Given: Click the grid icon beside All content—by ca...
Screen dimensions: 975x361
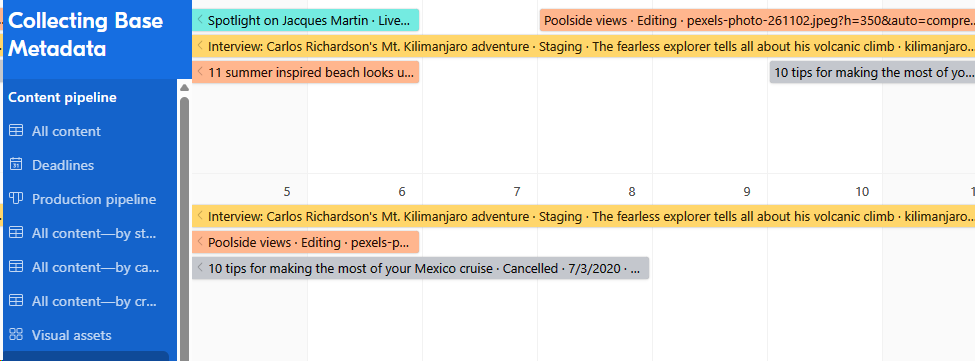Looking at the screenshot, I should pos(17,267).
